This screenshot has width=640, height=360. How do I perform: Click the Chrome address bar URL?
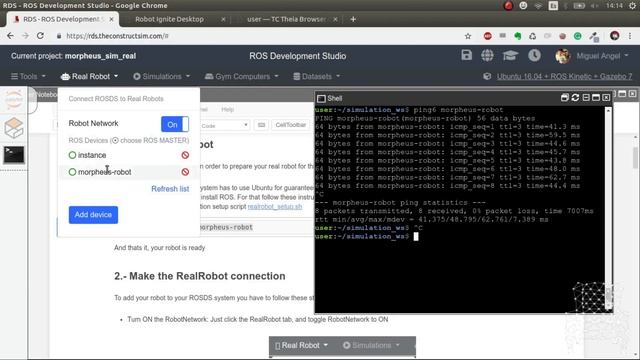point(117,36)
